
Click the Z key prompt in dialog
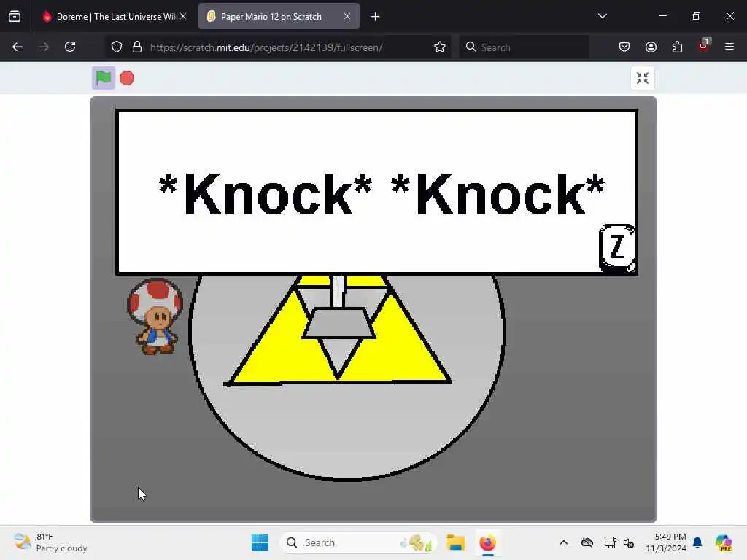[617, 246]
